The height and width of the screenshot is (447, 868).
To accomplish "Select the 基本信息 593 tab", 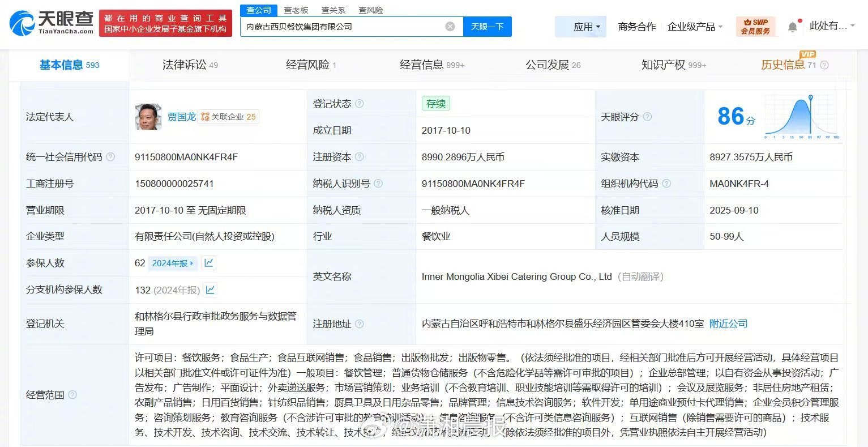I will coord(69,65).
